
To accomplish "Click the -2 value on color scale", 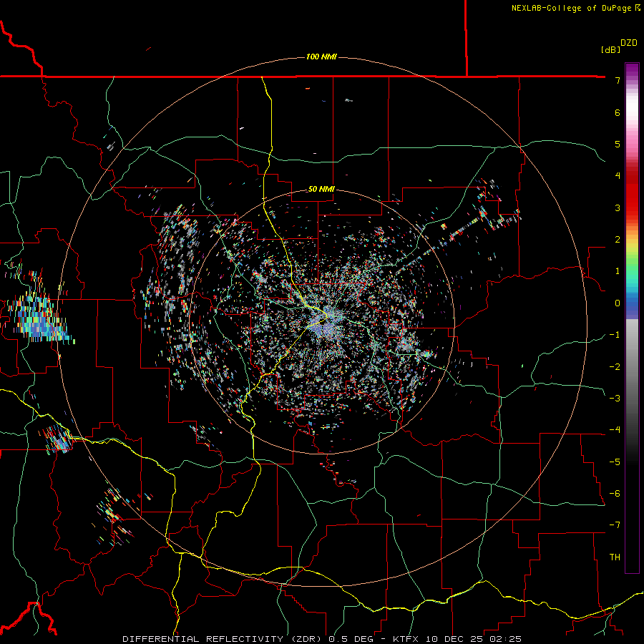I will pyautogui.click(x=615, y=367).
